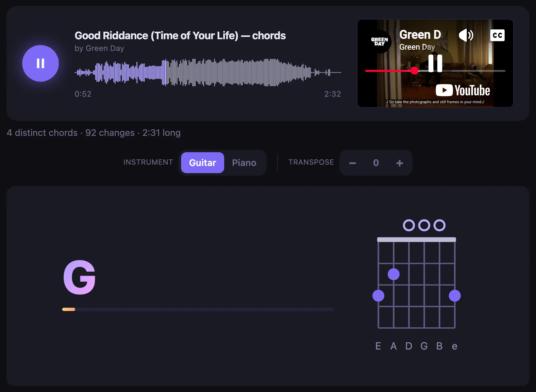Viewport: 536px width, 392px height.
Task: Click the transpose value 0
Action: point(376,163)
